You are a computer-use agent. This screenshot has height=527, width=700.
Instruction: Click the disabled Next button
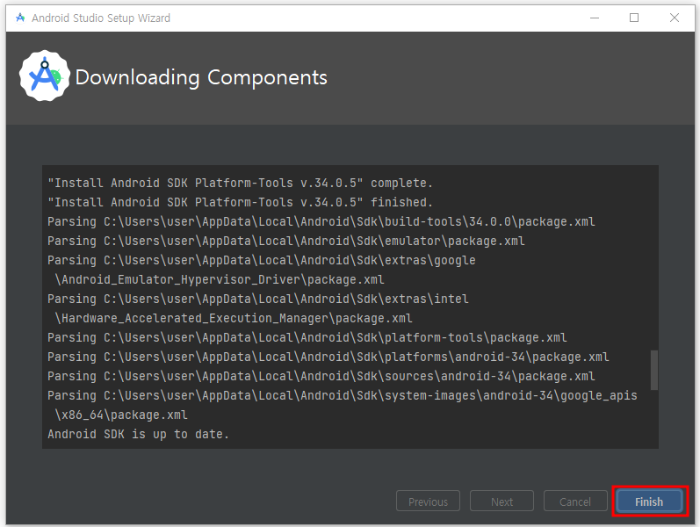coord(501,502)
